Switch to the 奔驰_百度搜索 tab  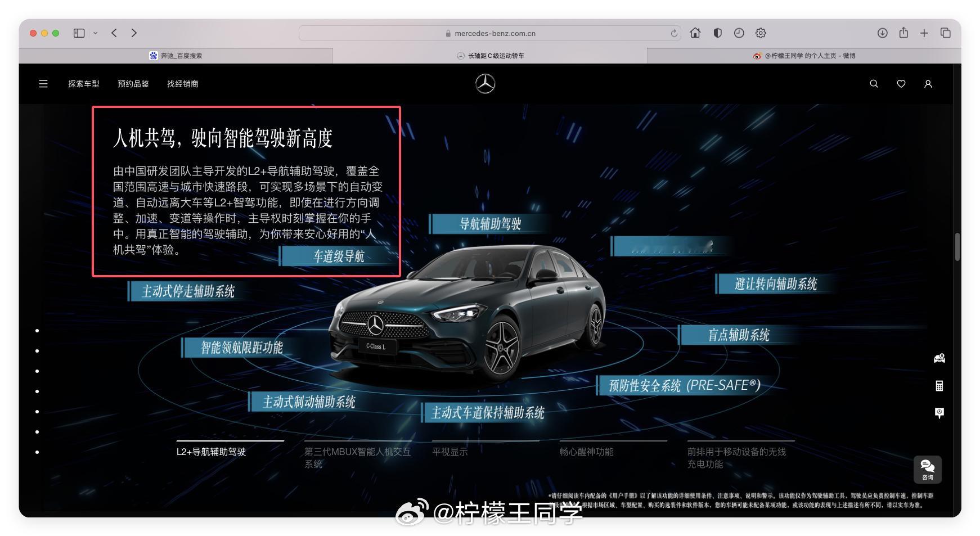pyautogui.click(x=176, y=56)
